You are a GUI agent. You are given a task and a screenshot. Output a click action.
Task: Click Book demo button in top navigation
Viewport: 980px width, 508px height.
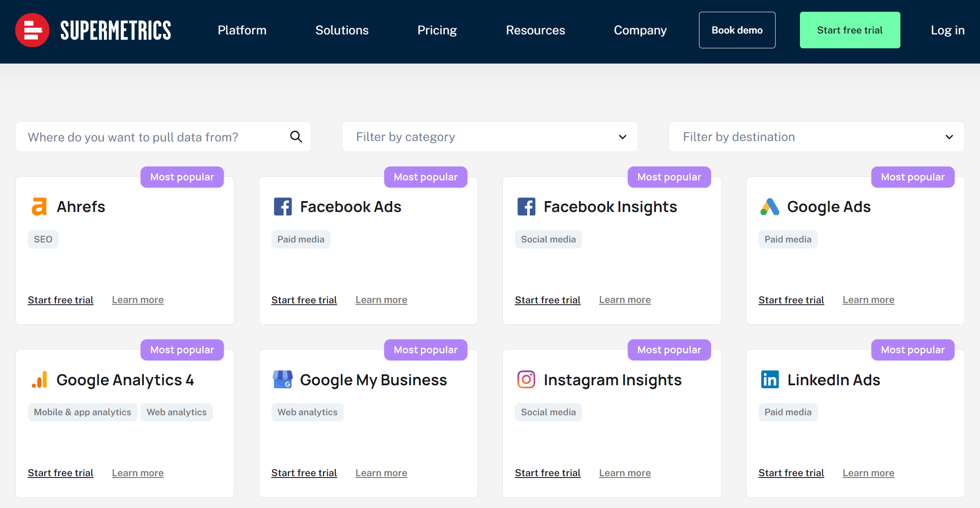pyautogui.click(x=736, y=29)
